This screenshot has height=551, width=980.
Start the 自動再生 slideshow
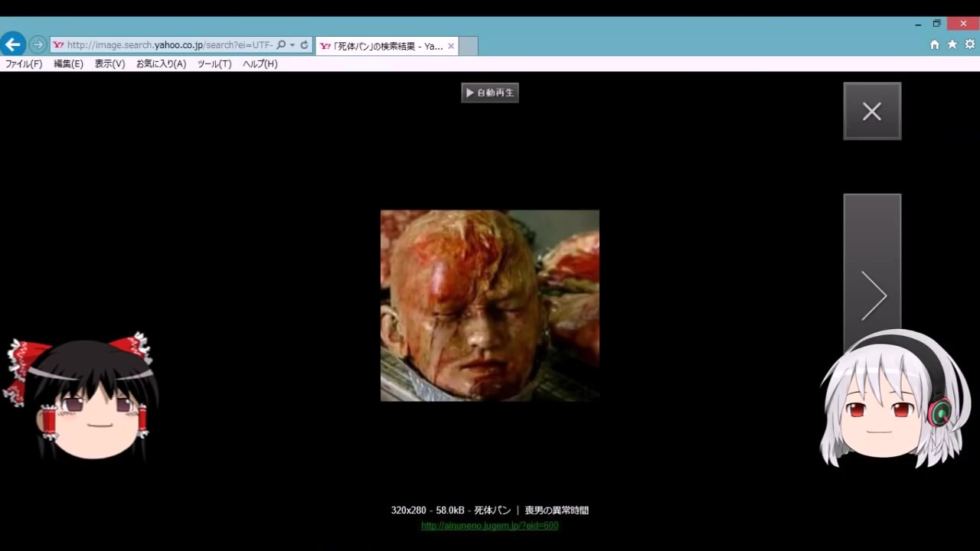pyautogui.click(x=490, y=93)
